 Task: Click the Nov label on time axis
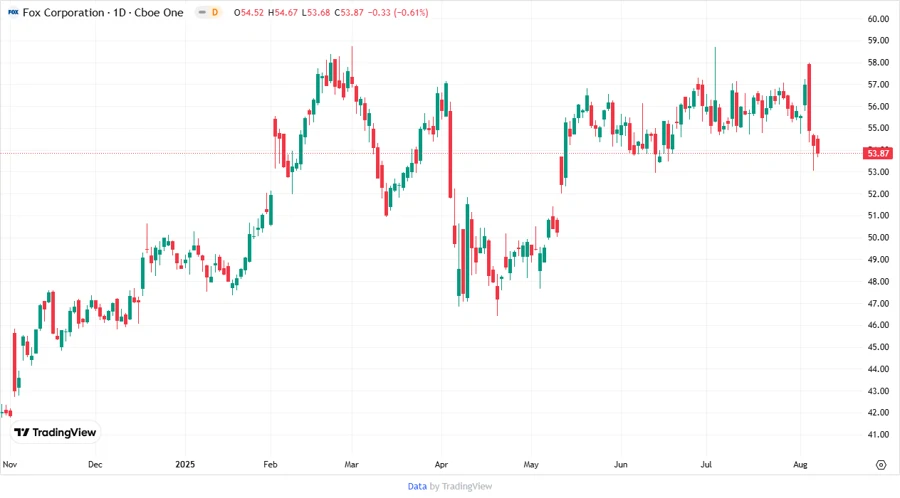(x=10, y=464)
